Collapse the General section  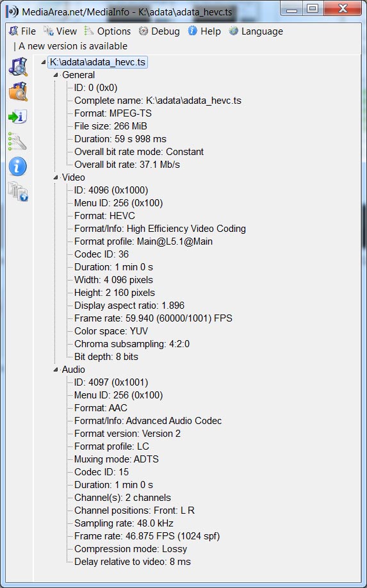coord(56,75)
